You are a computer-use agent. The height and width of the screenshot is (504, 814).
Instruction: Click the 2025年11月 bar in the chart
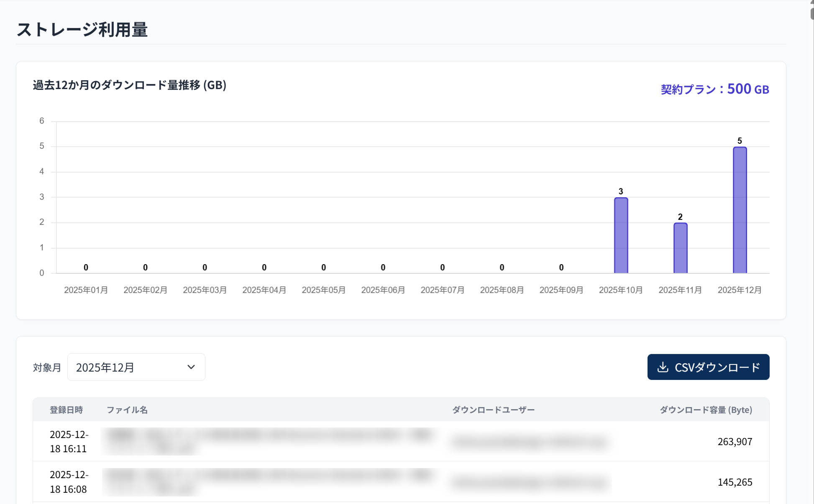click(x=680, y=248)
